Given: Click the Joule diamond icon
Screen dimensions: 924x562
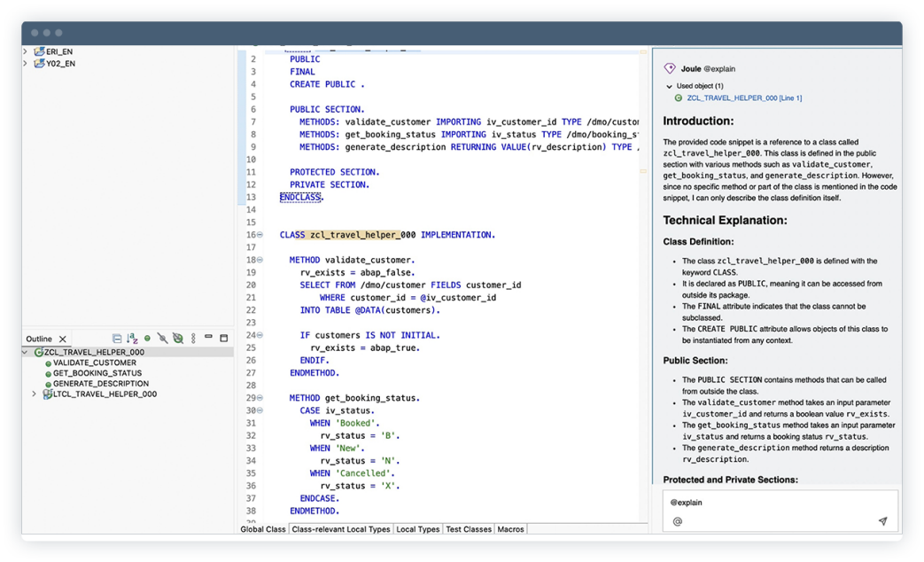Looking at the screenshot, I should [x=670, y=68].
